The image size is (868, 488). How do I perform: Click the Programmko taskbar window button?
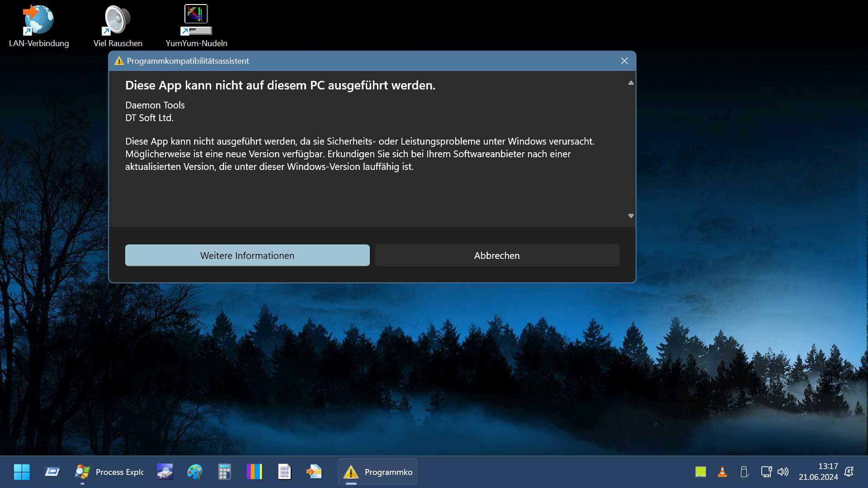377,472
